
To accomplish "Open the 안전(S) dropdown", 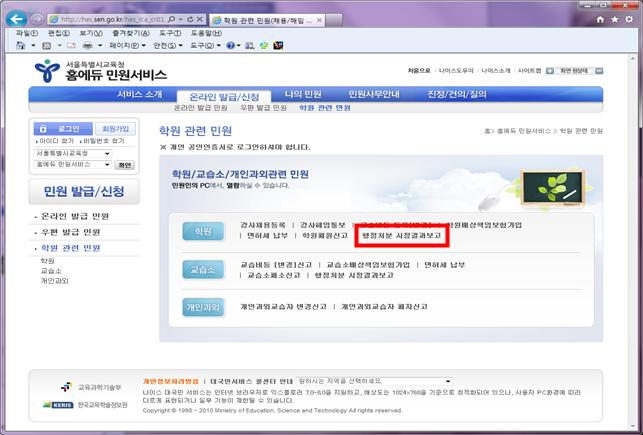I will [167, 46].
